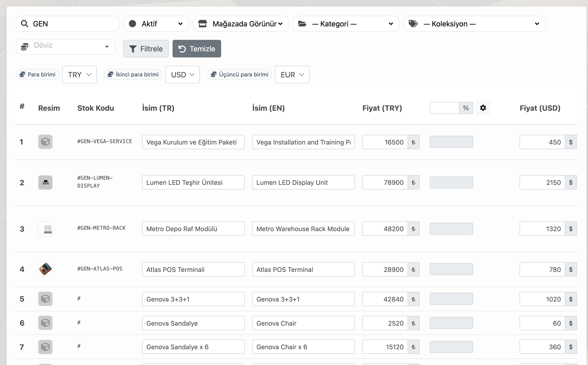The image size is (588, 365).
Task: Open the USD currency dropdown
Action: [183, 75]
